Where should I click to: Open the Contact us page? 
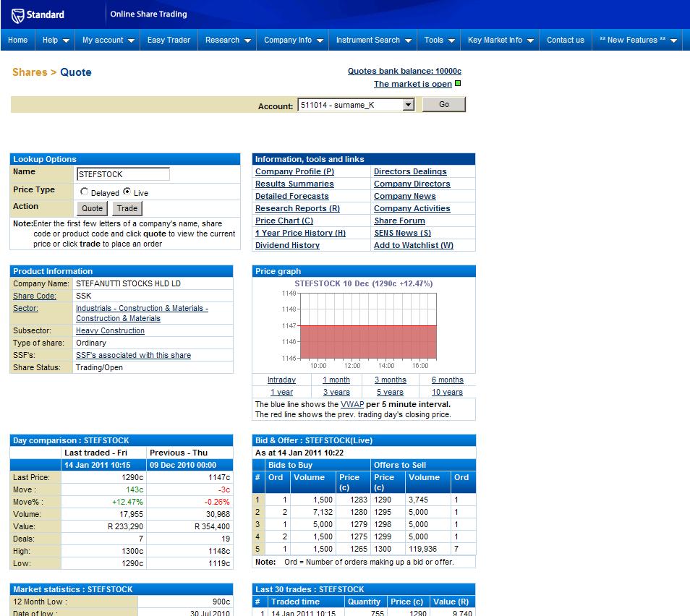(566, 40)
